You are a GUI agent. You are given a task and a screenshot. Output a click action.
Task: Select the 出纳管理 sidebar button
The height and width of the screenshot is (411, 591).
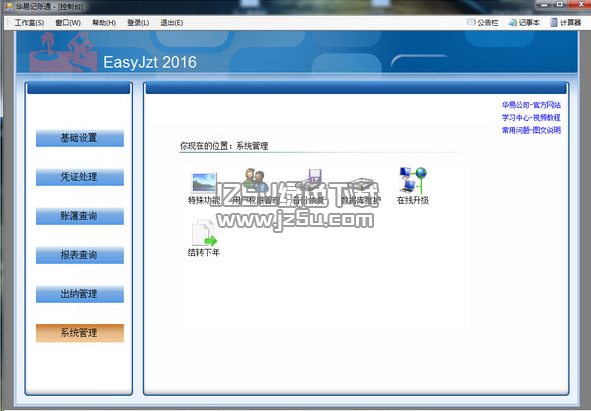coord(80,294)
